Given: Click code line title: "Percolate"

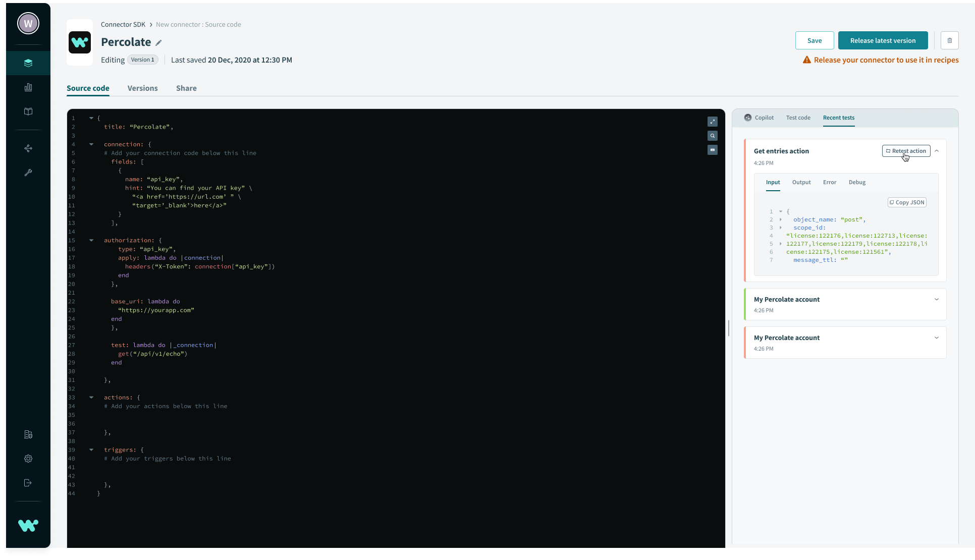Looking at the screenshot, I should pos(138,127).
